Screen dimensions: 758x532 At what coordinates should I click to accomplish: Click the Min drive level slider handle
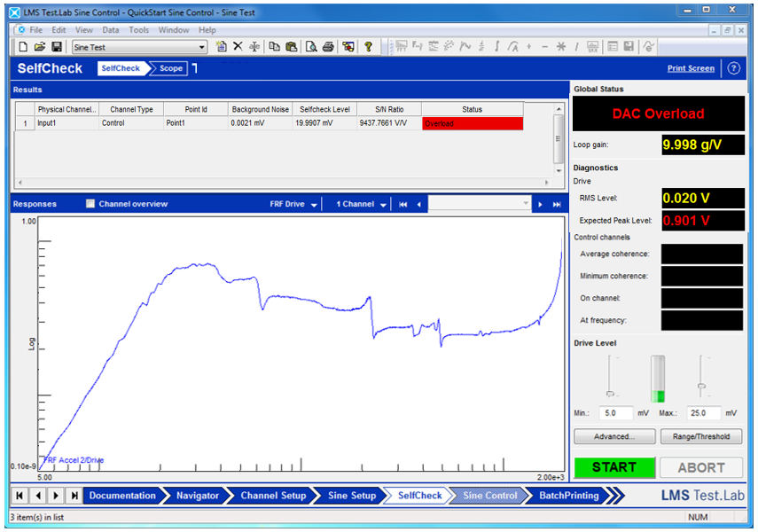[x=609, y=393]
